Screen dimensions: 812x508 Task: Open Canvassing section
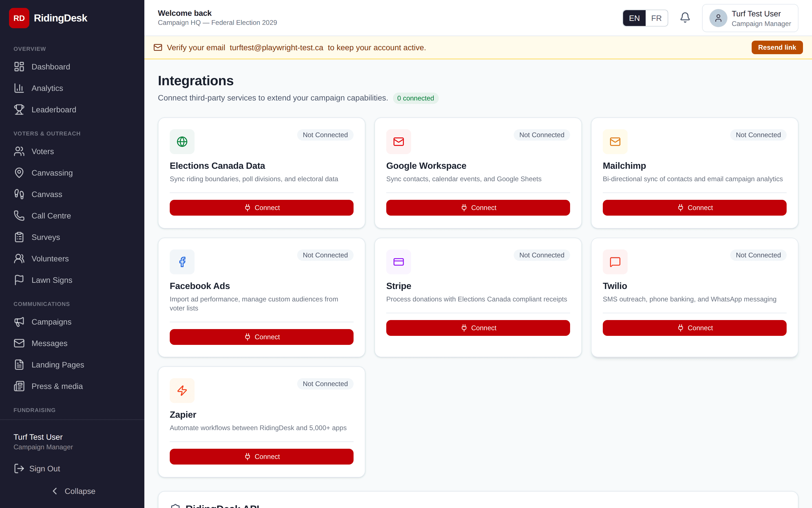click(72, 173)
